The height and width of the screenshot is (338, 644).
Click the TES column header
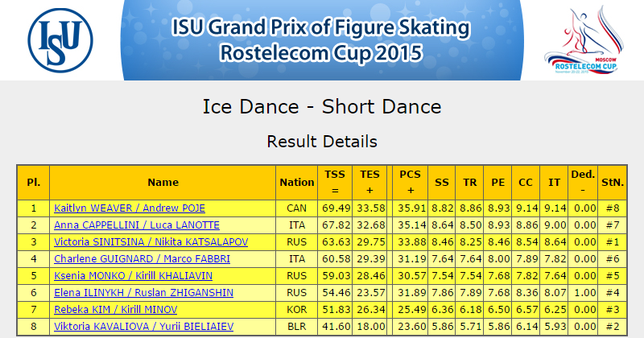(x=369, y=183)
